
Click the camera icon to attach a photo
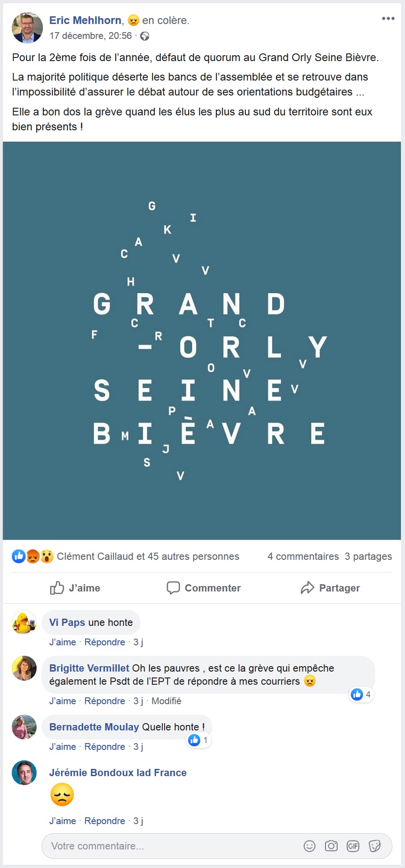tap(331, 846)
